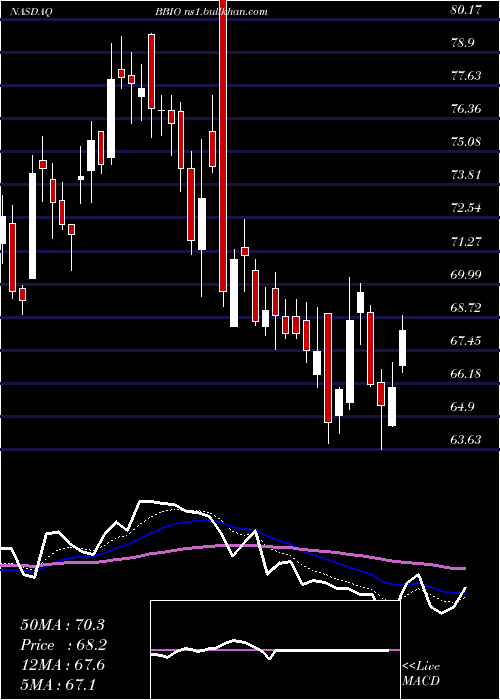
Task: Click the tall red candlestick reaching the chart top
Action: click(223, 146)
